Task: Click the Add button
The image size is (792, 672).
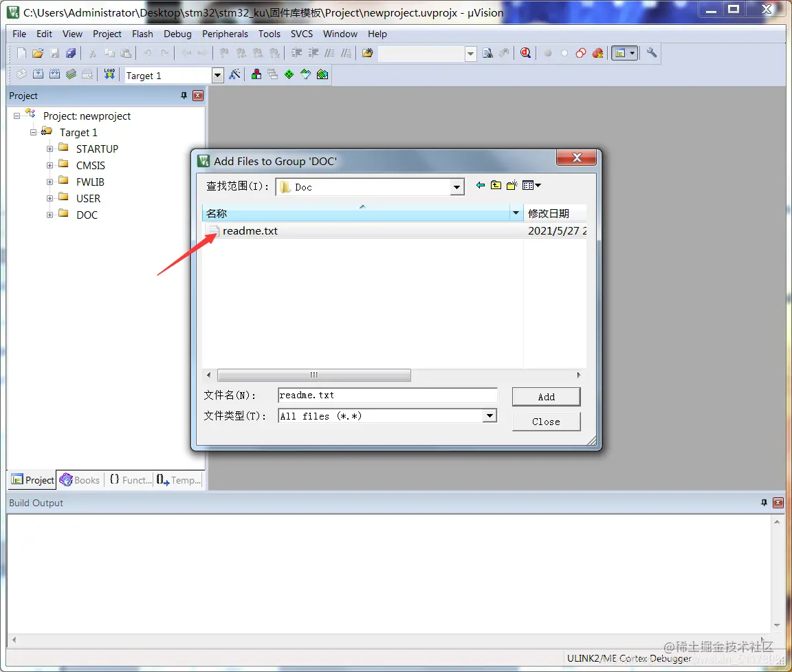Action: pyautogui.click(x=546, y=397)
